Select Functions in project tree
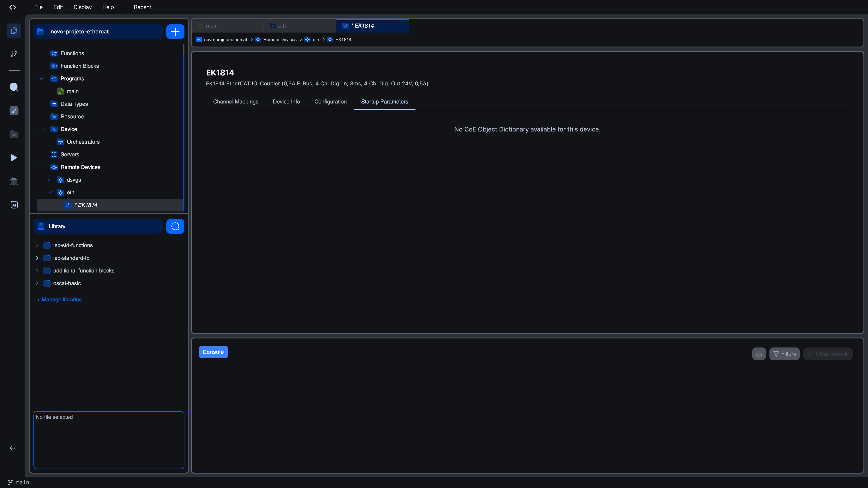 coord(72,53)
